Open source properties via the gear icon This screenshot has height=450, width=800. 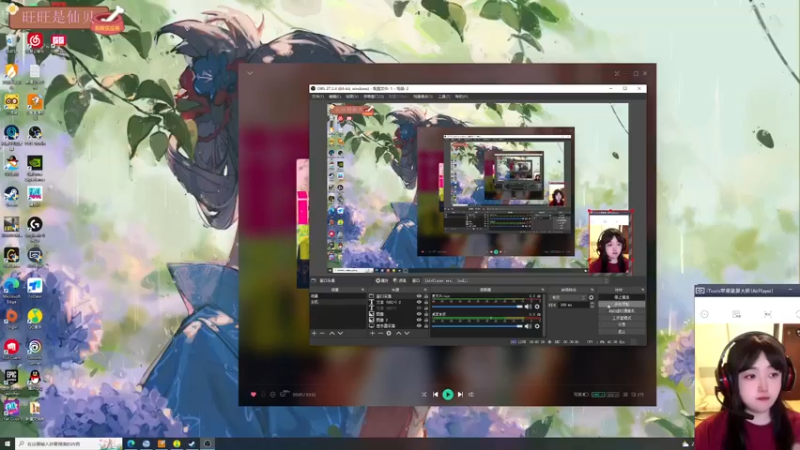point(389,333)
